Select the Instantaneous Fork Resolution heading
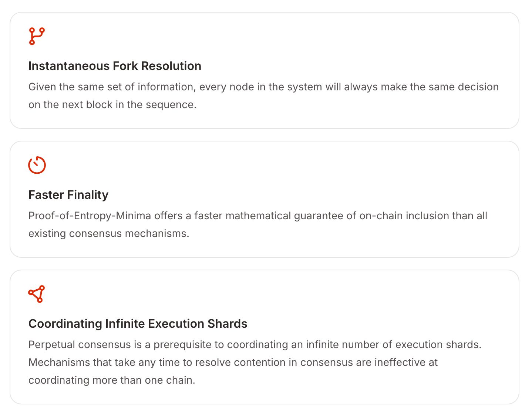 [x=115, y=66]
